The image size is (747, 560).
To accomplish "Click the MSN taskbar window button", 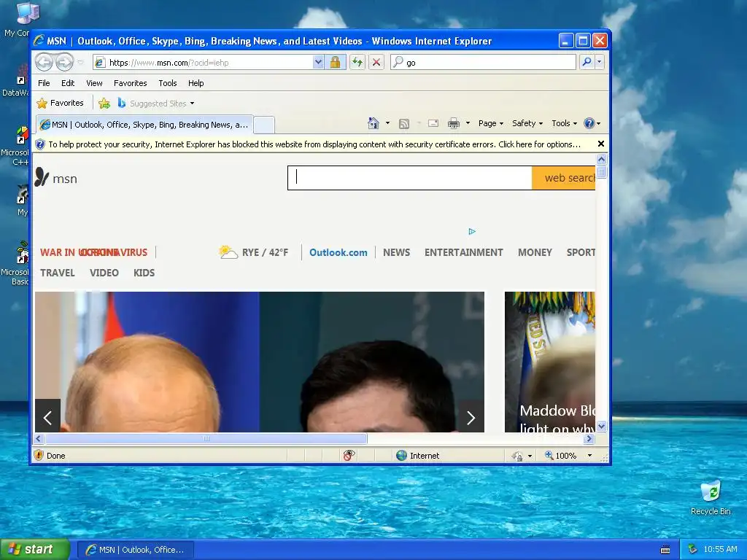I will 135,550.
